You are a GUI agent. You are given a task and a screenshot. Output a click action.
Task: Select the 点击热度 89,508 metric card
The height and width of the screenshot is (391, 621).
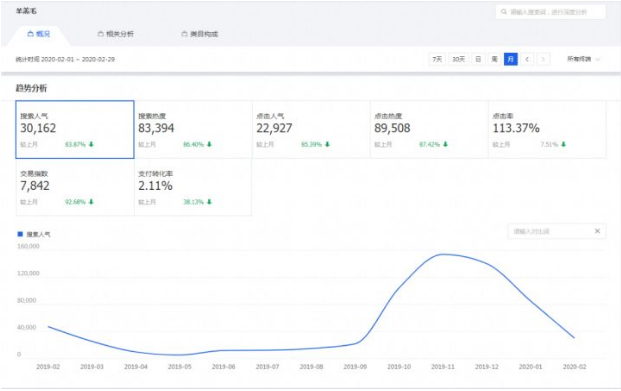pyautogui.click(x=429, y=130)
